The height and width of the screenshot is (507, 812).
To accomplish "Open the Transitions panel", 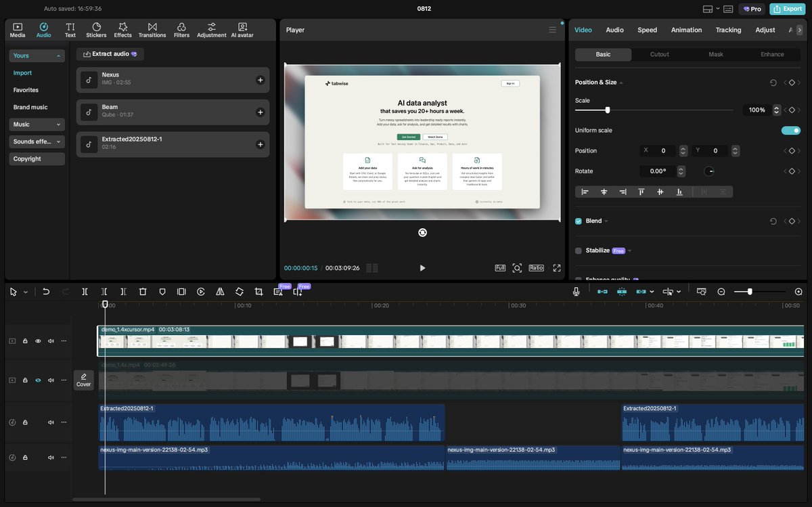I will click(x=152, y=30).
